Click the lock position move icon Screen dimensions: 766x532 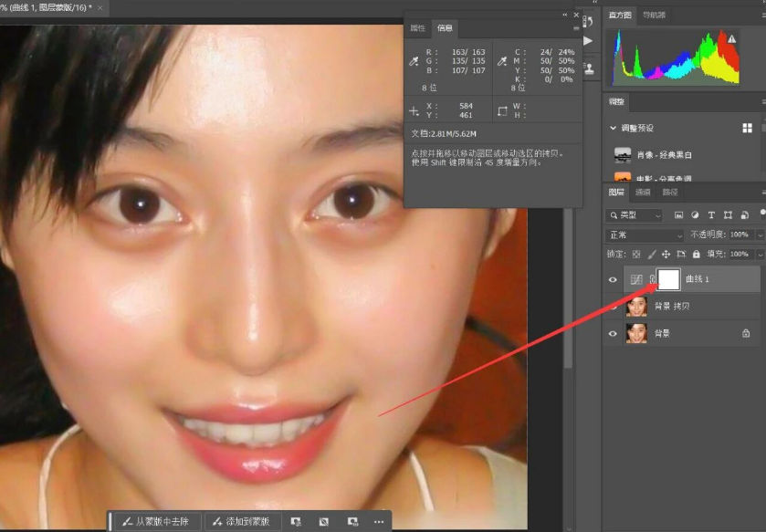[x=666, y=255]
